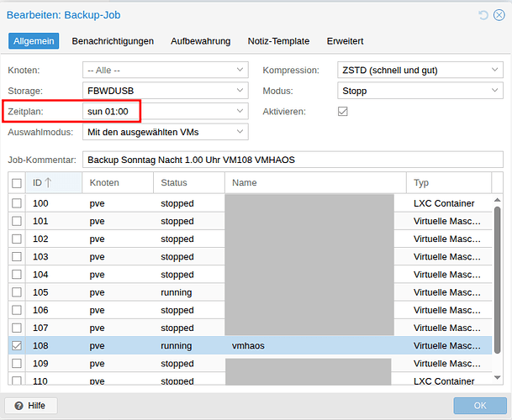Check the checkbox for VM 109
The width and height of the screenshot is (512, 420).
(17, 364)
